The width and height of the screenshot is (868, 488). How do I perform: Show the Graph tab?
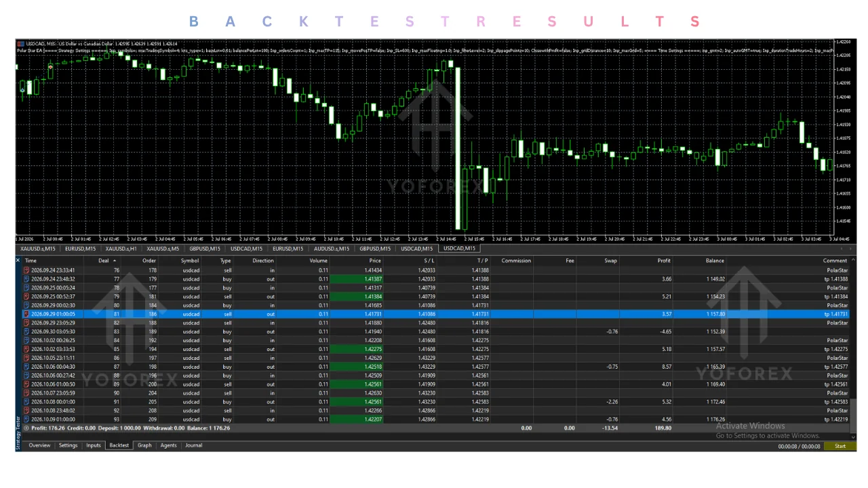(x=144, y=446)
